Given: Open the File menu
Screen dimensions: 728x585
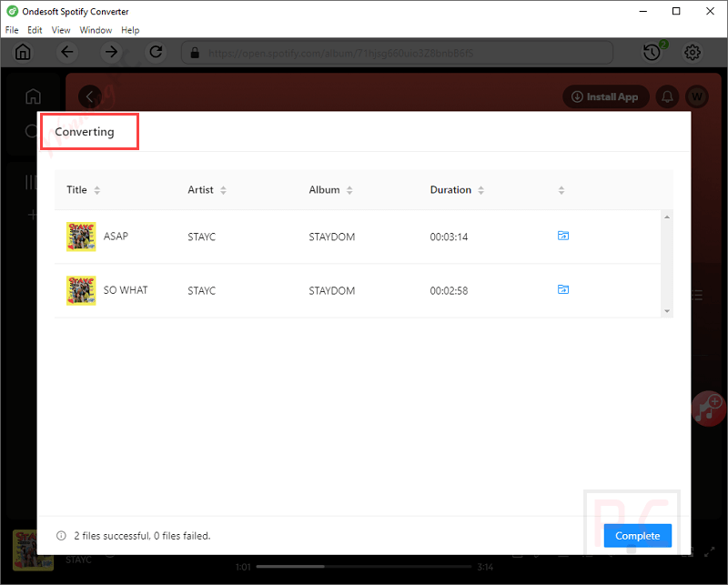Looking at the screenshot, I should [12, 30].
